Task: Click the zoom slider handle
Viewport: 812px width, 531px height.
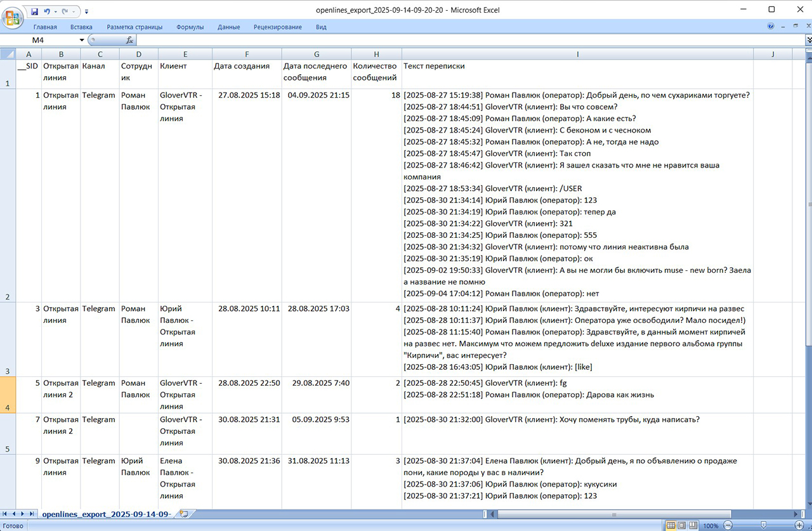Action: 763,526
